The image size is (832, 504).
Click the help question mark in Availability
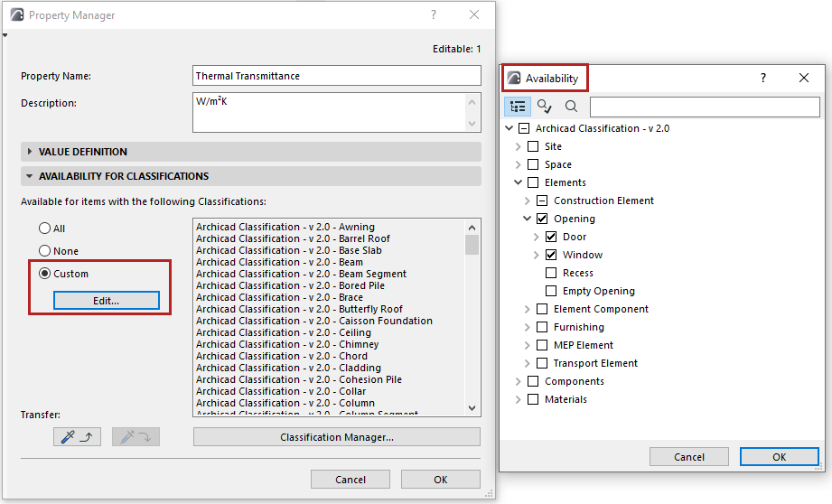(x=763, y=79)
